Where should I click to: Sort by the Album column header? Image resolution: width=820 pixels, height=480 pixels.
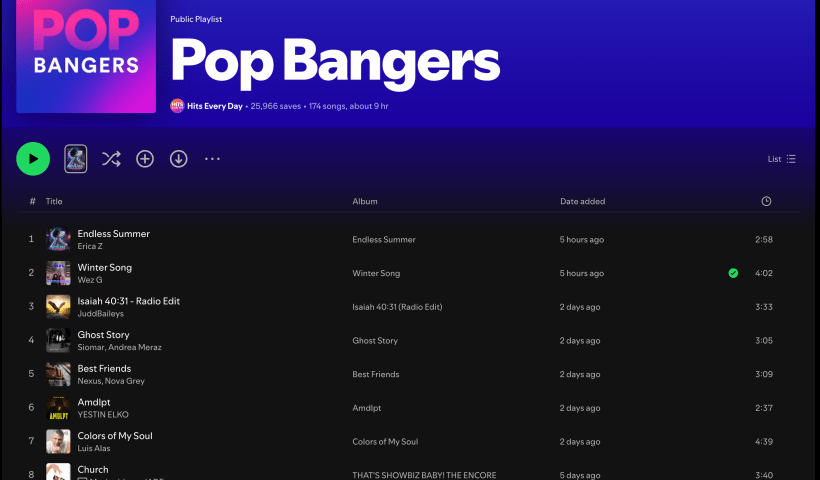pos(365,202)
